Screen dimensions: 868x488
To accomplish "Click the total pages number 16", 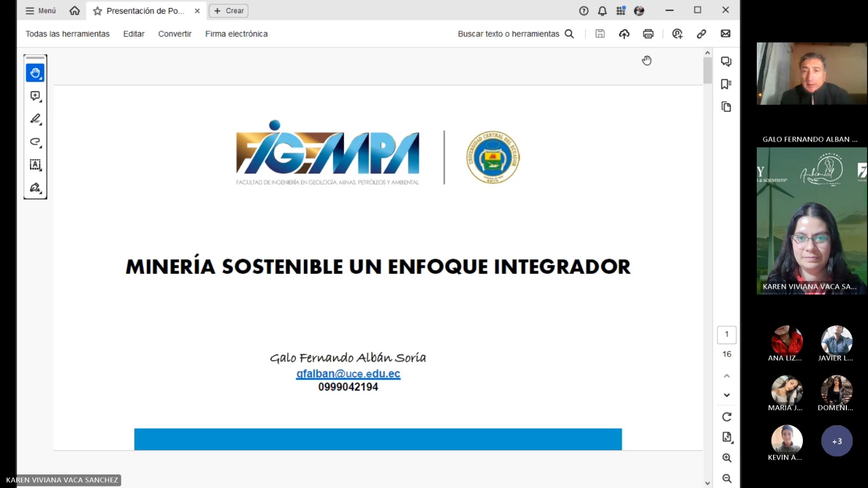I will click(727, 354).
